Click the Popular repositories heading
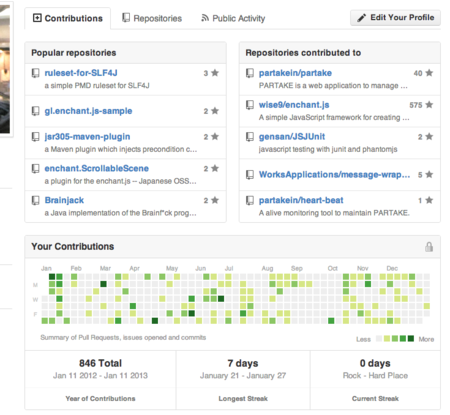450x415 pixels. pyautogui.click(x=74, y=53)
